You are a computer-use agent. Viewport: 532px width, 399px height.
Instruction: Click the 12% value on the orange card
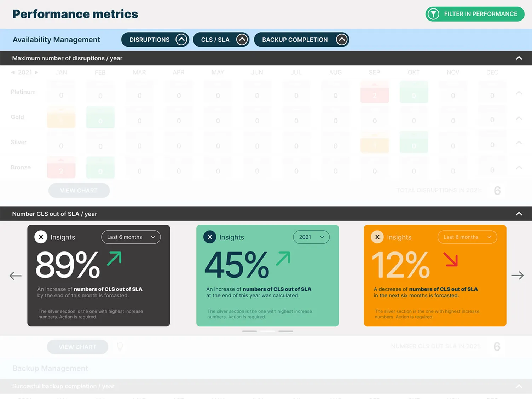tap(401, 265)
